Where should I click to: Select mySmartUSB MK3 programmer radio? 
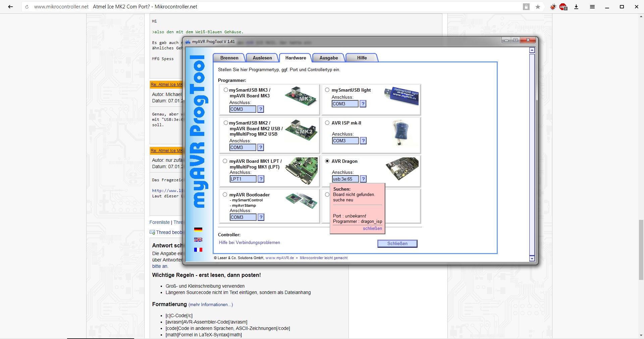226,90
